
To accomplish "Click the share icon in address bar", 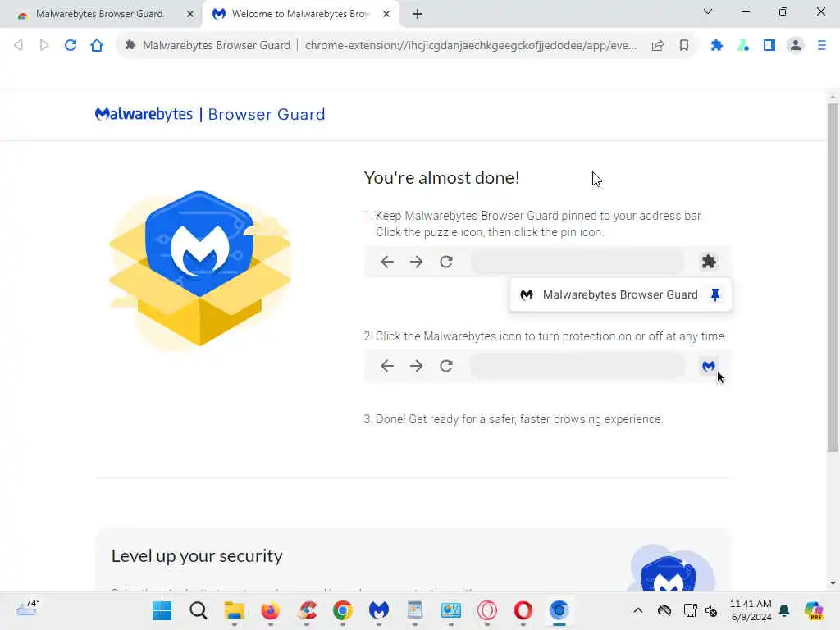I will (658, 46).
